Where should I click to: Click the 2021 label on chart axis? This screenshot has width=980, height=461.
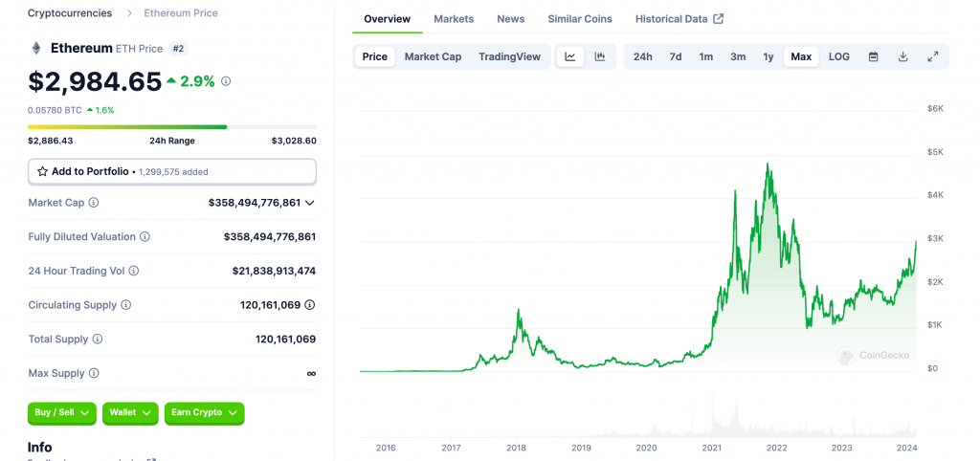[712, 448]
